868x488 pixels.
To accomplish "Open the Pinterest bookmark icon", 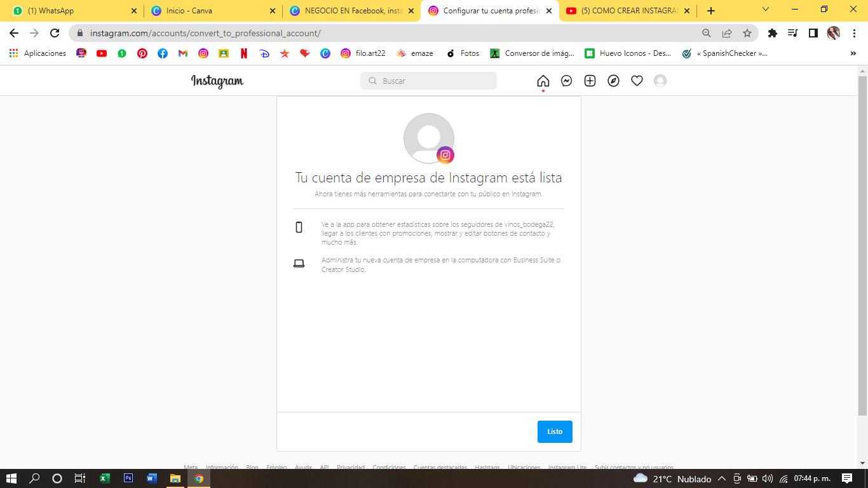I will click(x=142, y=53).
